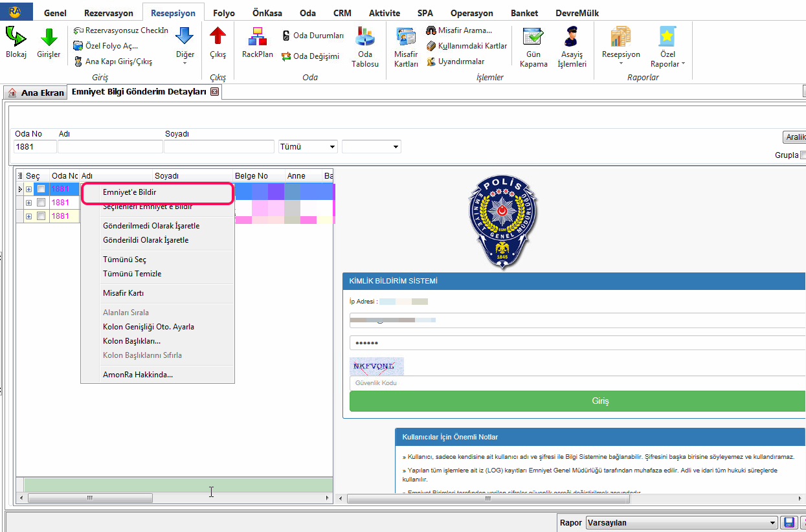Click the Soyadı search field
The width and height of the screenshot is (806, 532).
tap(219, 147)
